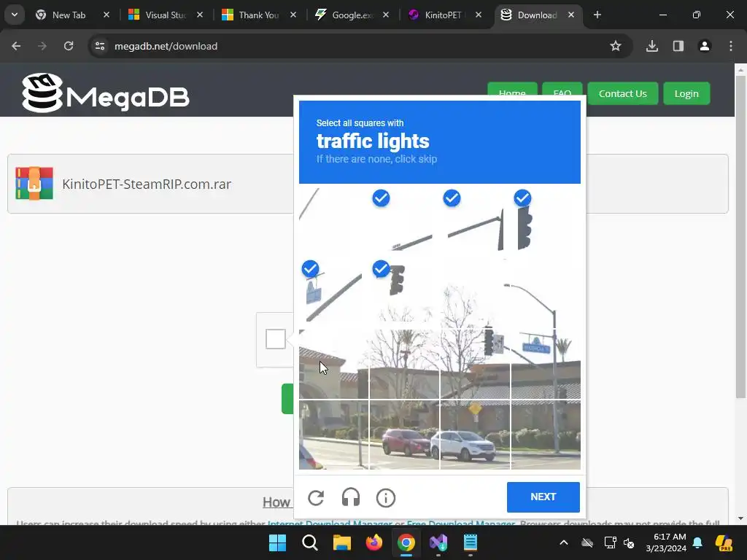Deselect the checked tile with blue street sign
Viewport: 747px width, 560px height.
[333, 292]
